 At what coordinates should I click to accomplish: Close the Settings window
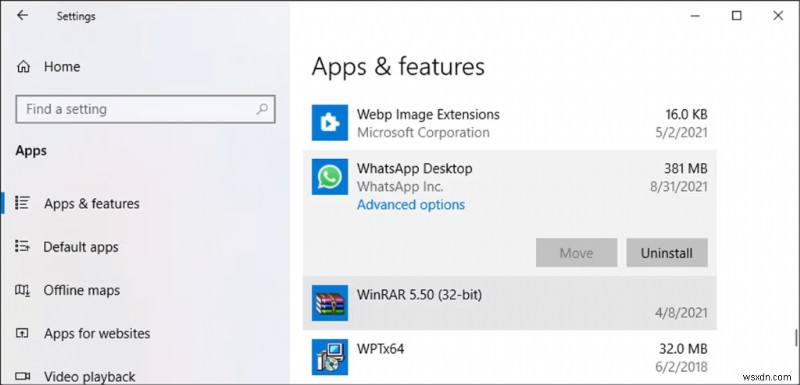click(x=778, y=16)
